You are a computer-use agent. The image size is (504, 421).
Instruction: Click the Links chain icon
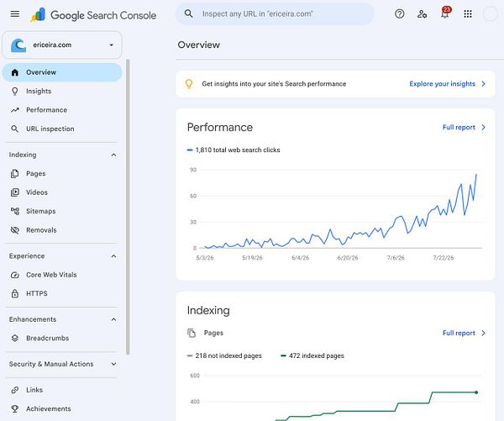15,390
